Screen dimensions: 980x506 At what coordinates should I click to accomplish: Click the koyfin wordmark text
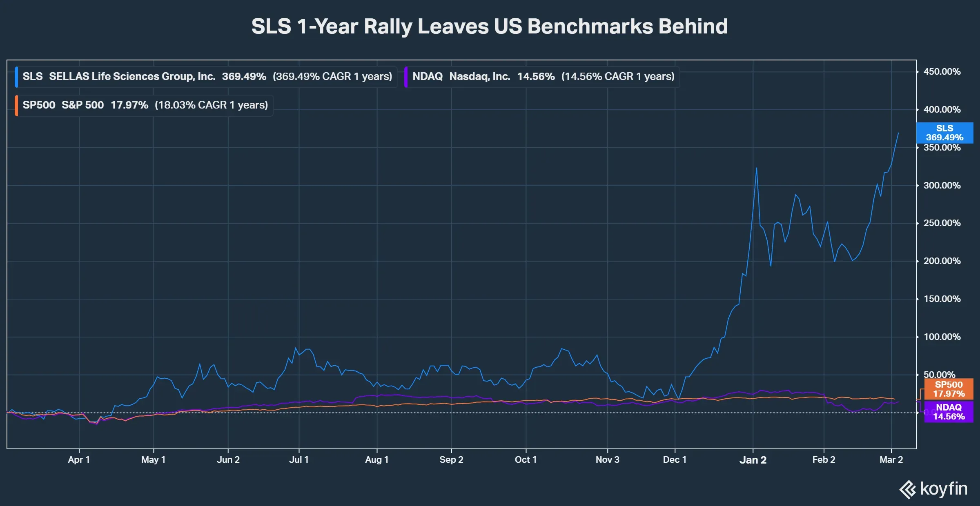[x=944, y=488]
